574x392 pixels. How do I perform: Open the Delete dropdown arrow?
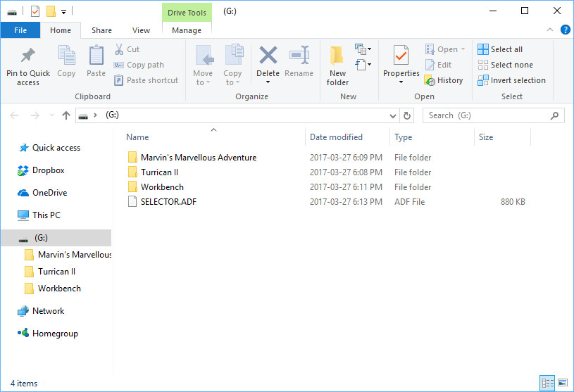tap(268, 82)
